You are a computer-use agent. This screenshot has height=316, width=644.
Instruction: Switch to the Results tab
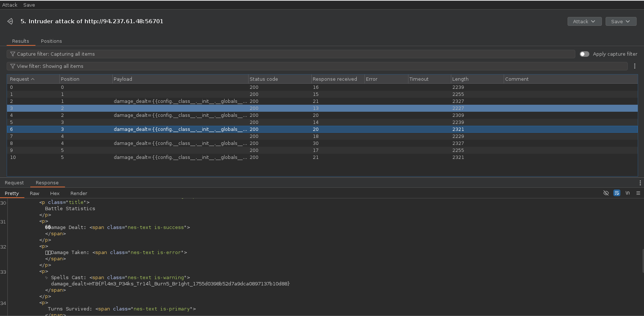(x=21, y=41)
